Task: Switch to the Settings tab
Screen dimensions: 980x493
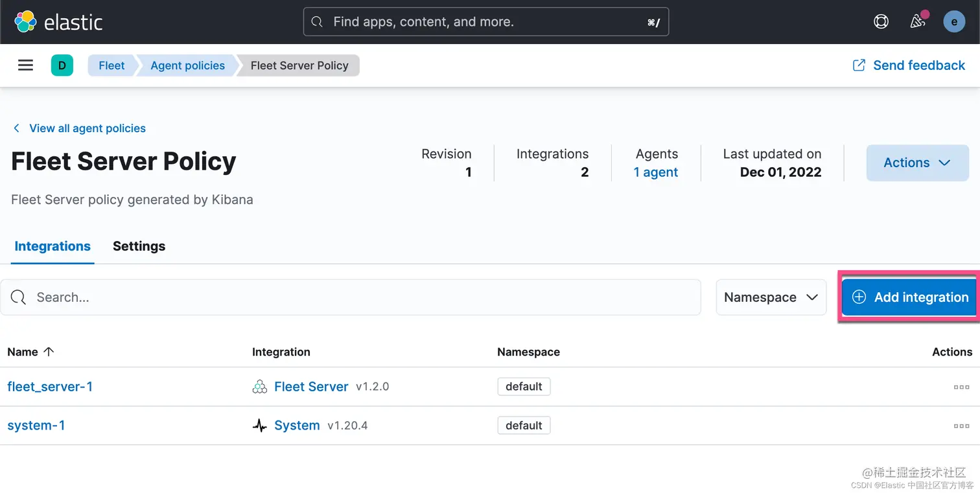Action: click(x=139, y=246)
